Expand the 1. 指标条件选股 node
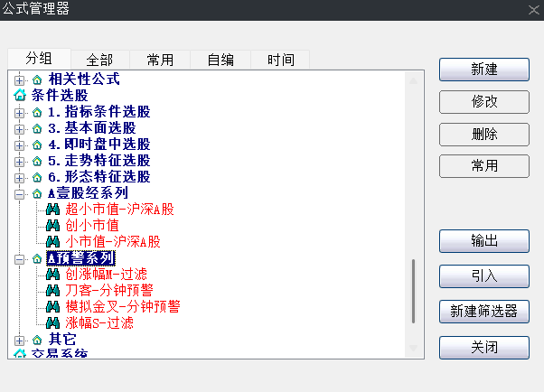The width and height of the screenshot is (544, 392). point(20,112)
